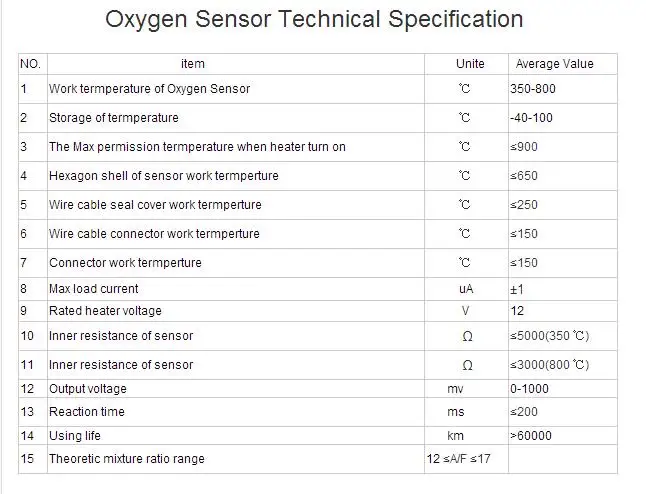Select Storage of temperature item text

[x=114, y=118]
